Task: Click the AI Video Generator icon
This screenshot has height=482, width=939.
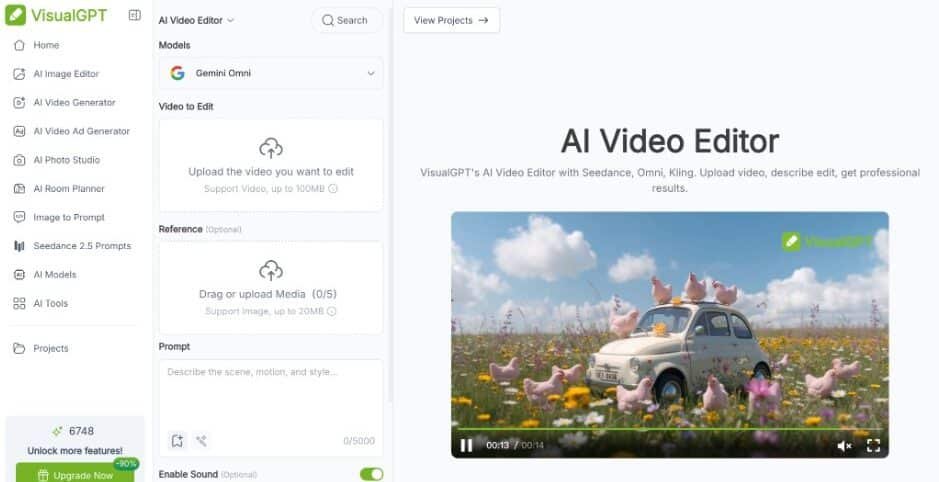Action: (19, 102)
